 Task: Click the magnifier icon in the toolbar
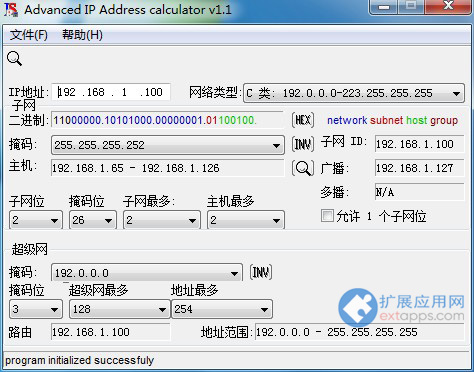[14, 59]
